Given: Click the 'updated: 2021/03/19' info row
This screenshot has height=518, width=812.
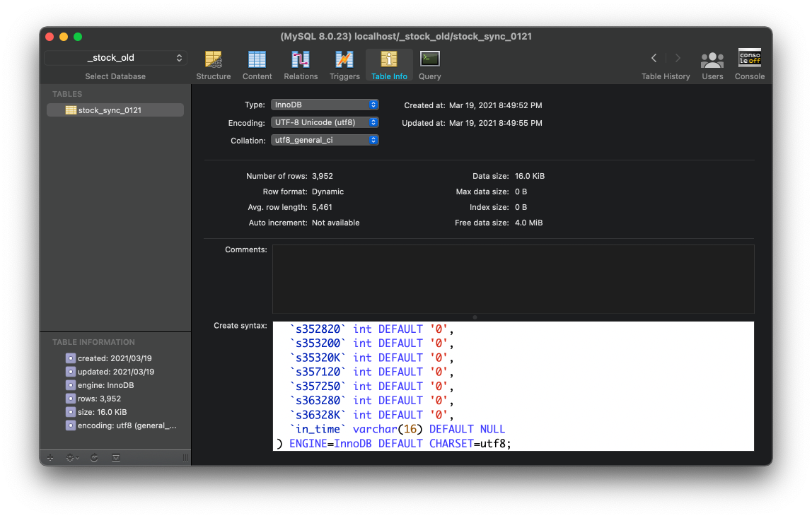Looking at the screenshot, I should (x=110, y=372).
